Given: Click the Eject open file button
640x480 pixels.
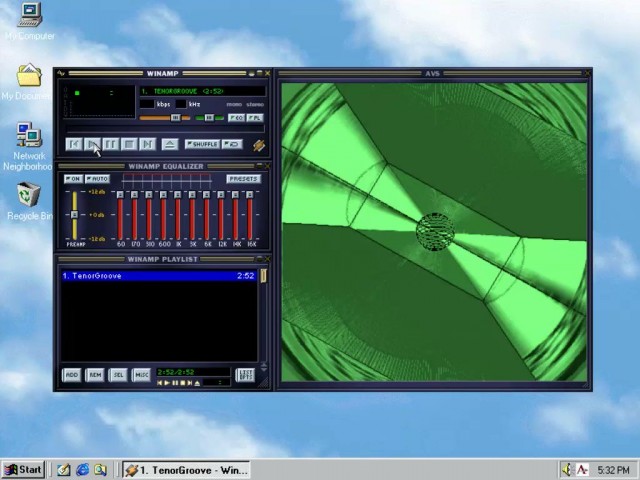Looking at the screenshot, I should (x=170, y=145).
